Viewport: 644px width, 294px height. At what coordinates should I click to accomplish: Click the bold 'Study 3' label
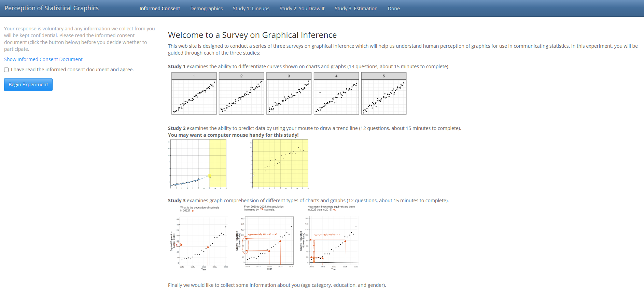pyautogui.click(x=177, y=201)
